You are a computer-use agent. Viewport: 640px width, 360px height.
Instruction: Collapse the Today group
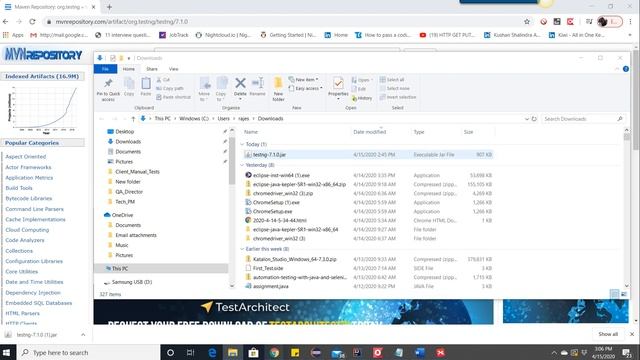tap(242, 144)
